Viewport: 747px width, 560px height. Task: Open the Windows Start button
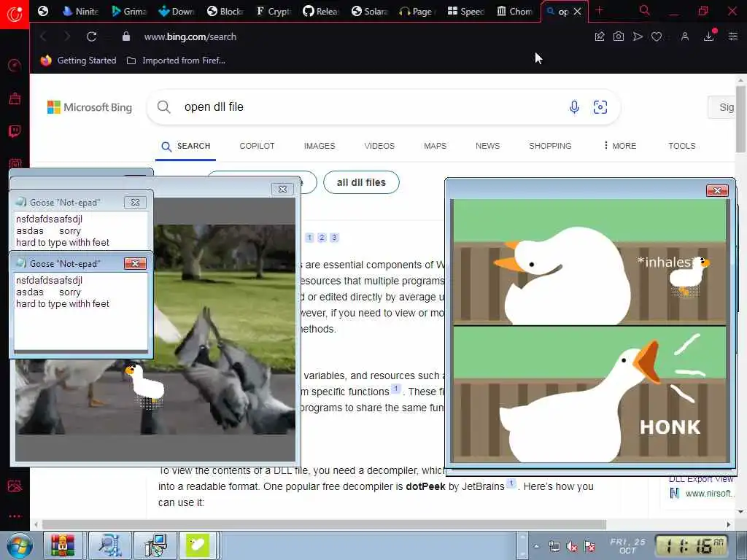18,545
